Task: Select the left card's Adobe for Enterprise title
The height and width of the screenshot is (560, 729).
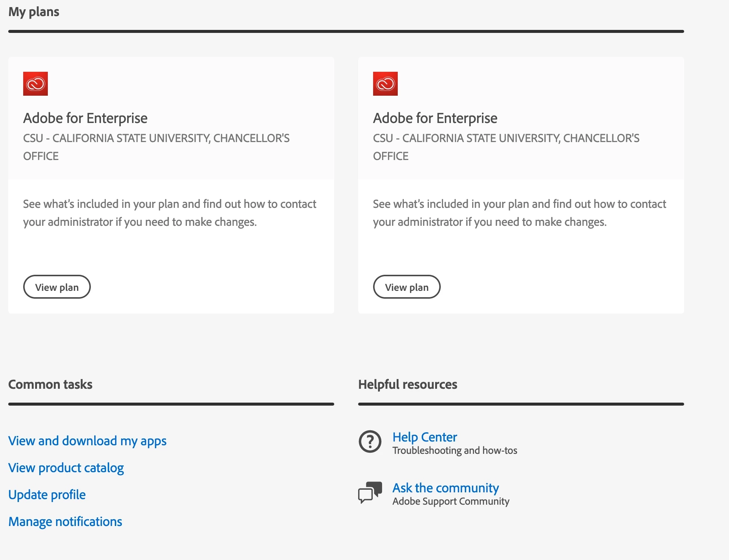Action: tap(85, 118)
